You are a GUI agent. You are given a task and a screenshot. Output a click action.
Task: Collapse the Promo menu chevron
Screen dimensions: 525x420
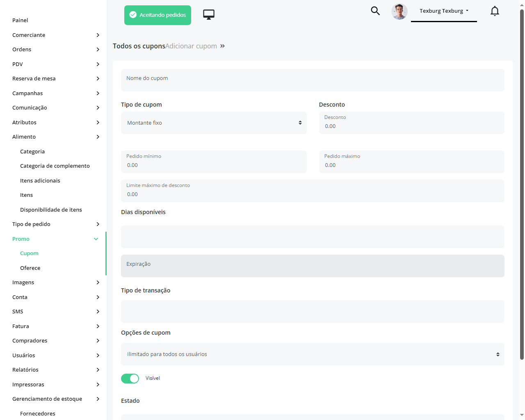[96, 239]
